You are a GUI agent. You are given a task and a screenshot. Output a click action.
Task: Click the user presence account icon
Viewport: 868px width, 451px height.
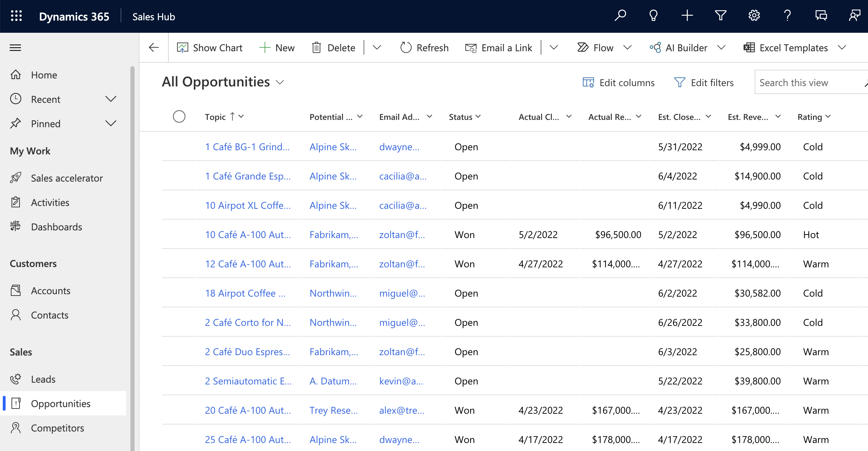click(x=854, y=16)
